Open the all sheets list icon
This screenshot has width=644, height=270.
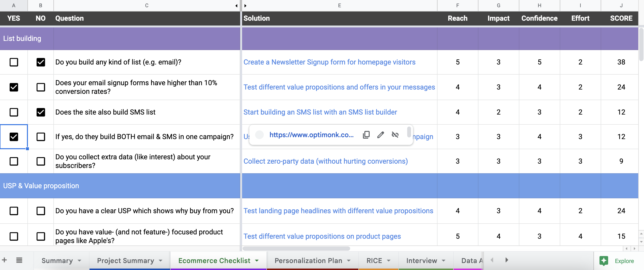(x=19, y=260)
